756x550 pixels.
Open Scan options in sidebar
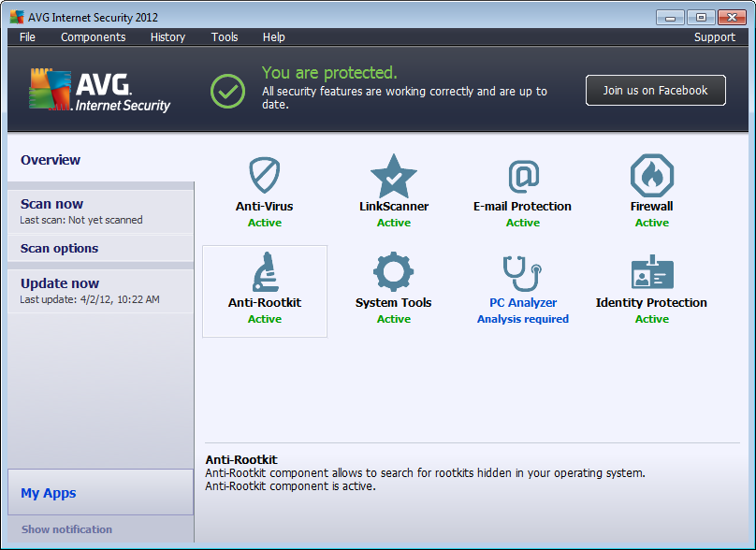click(x=59, y=249)
